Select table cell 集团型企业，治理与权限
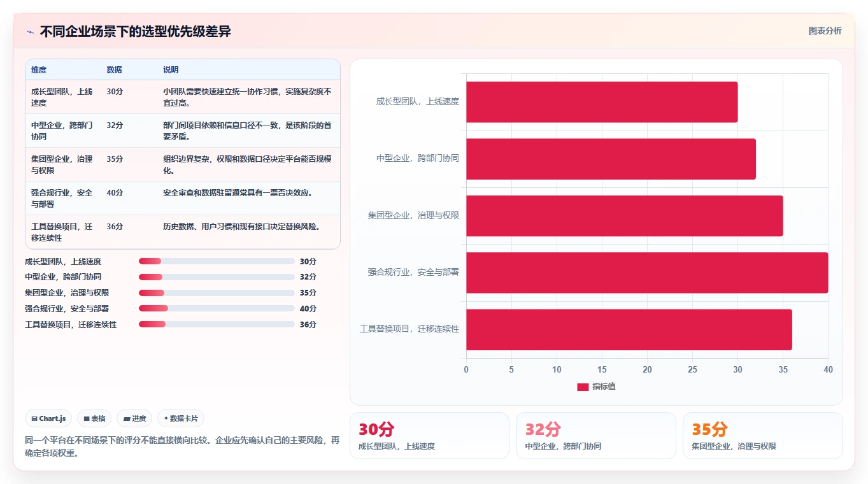Screen dimensions: 868x484 [63, 164]
